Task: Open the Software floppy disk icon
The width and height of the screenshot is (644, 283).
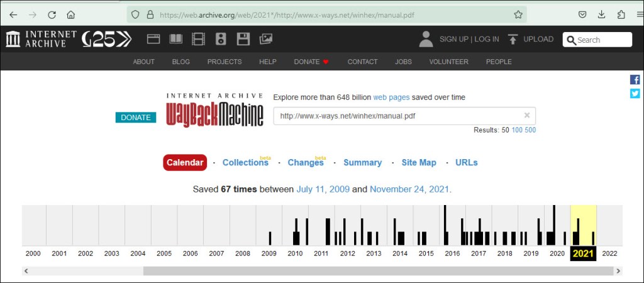Action: tap(243, 39)
